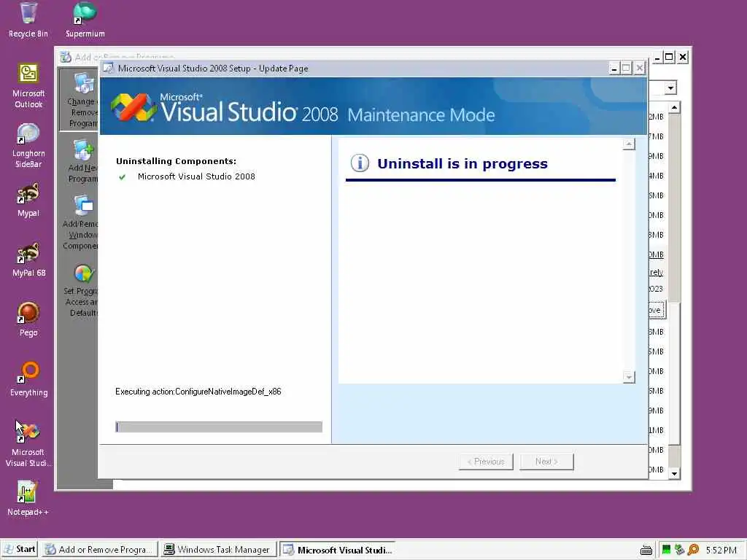This screenshot has width=747, height=560.
Task: Open the Start menu
Action: [x=20, y=550]
